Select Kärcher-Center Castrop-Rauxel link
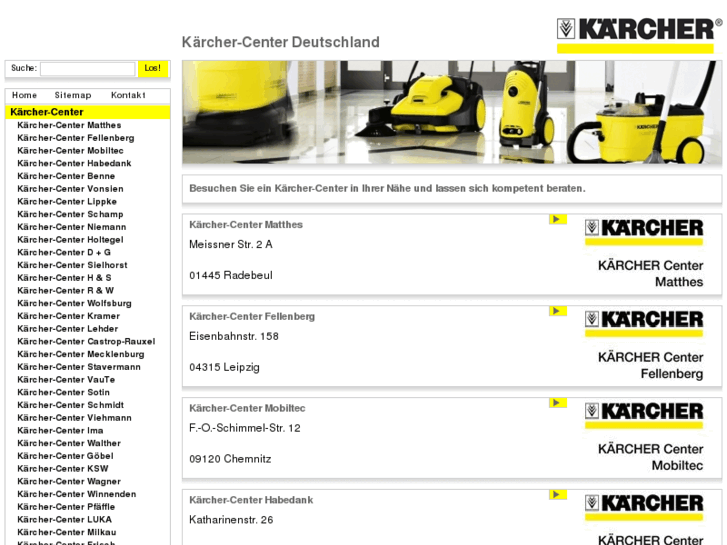 (x=86, y=341)
